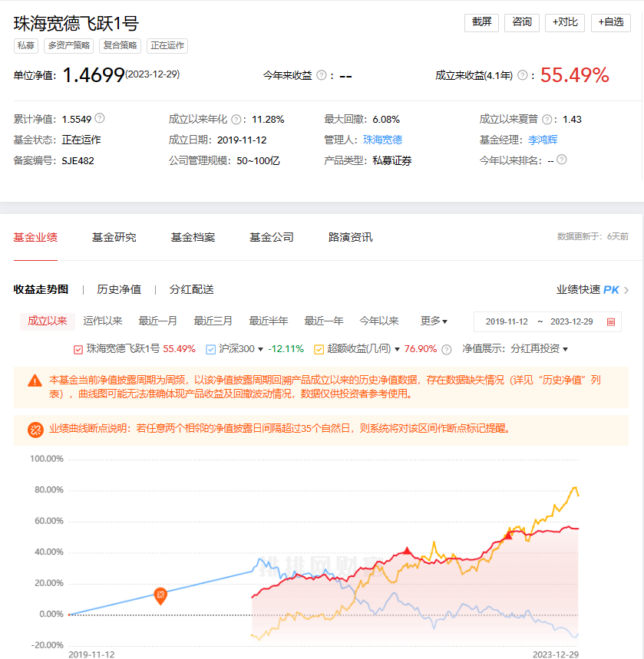Click the 正在运作 tag under title
Image resolution: width=644 pixels, height=659 pixels.
[167, 45]
